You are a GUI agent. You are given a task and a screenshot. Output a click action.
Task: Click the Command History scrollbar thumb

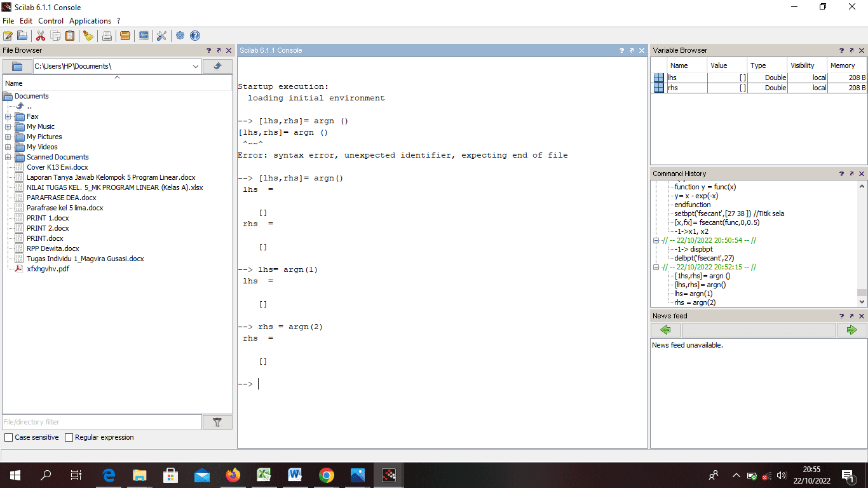tap(862, 293)
